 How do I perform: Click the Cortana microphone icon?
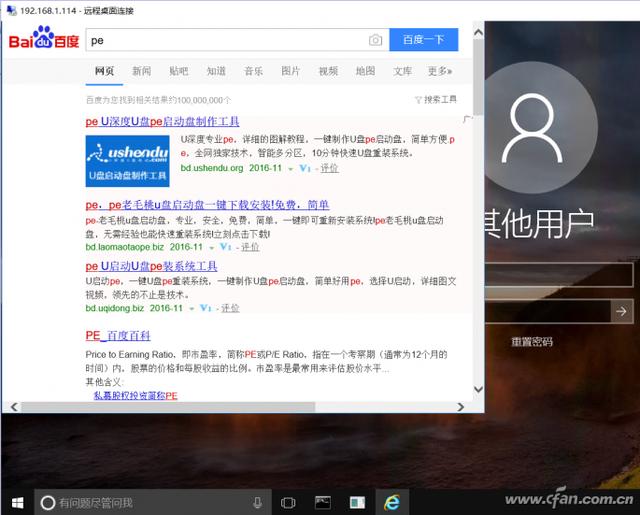tap(258, 503)
